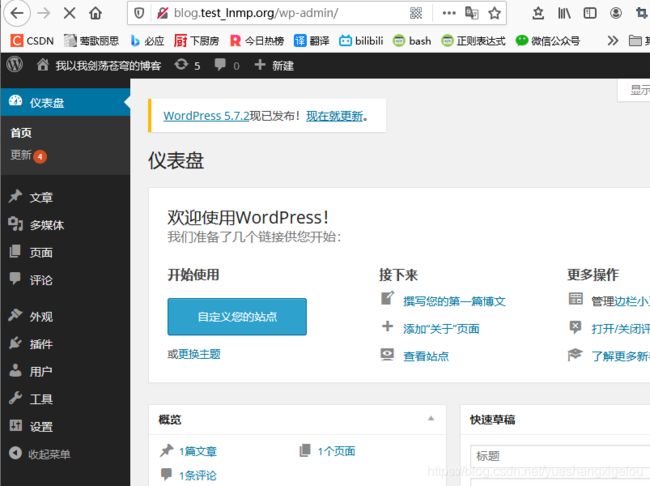Bookmark this page with the star icon
The image size is (650, 486).
(x=494, y=13)
